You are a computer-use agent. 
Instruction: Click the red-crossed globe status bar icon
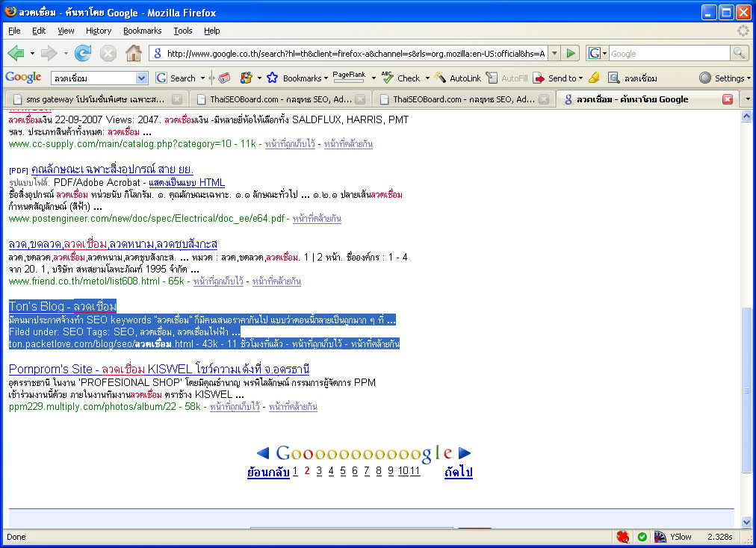623,537
